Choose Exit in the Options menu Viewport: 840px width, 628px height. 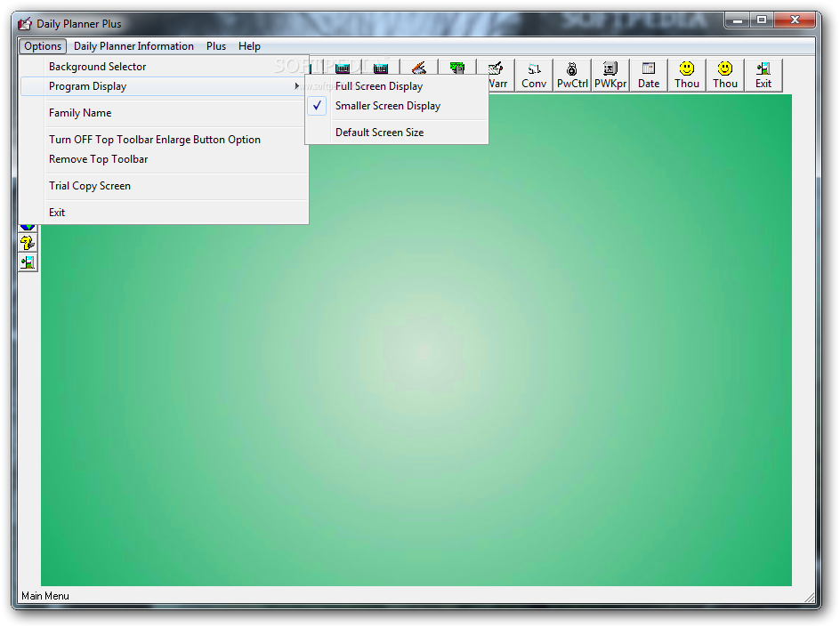coord(164,213)
